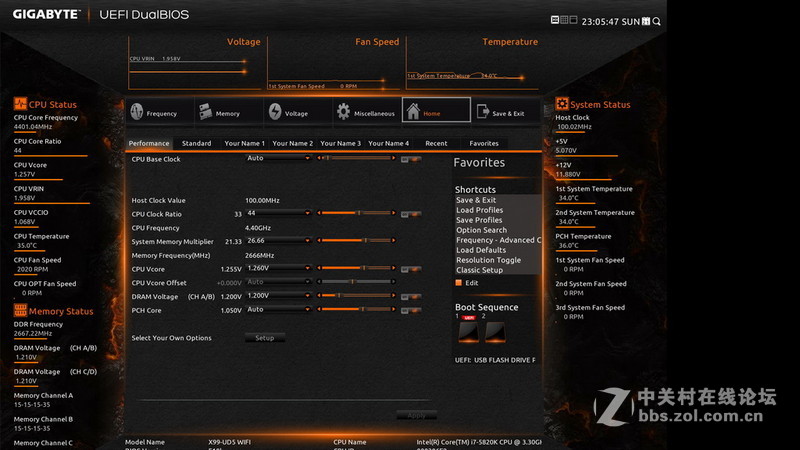Click the Resolution Toggle shortcut
Viewport: 800px width, 450px height.
tap(488, 260)
